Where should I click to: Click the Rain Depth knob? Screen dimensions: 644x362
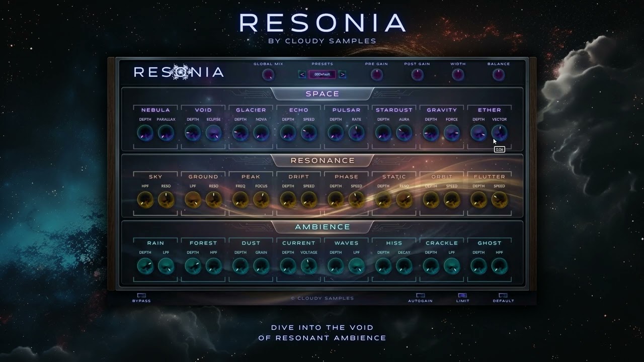[145, 266]
